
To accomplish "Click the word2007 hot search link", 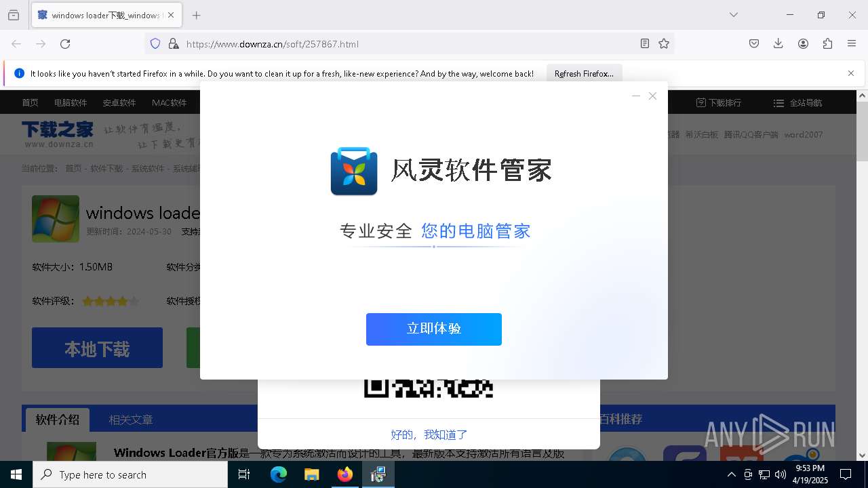I will click(804, 135).
